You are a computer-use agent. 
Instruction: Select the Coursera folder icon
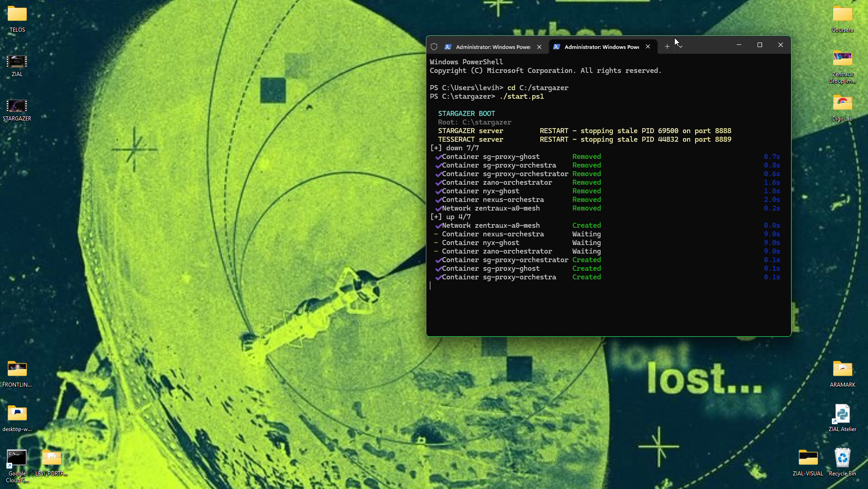pyautogui.click(x=842, y=19)
